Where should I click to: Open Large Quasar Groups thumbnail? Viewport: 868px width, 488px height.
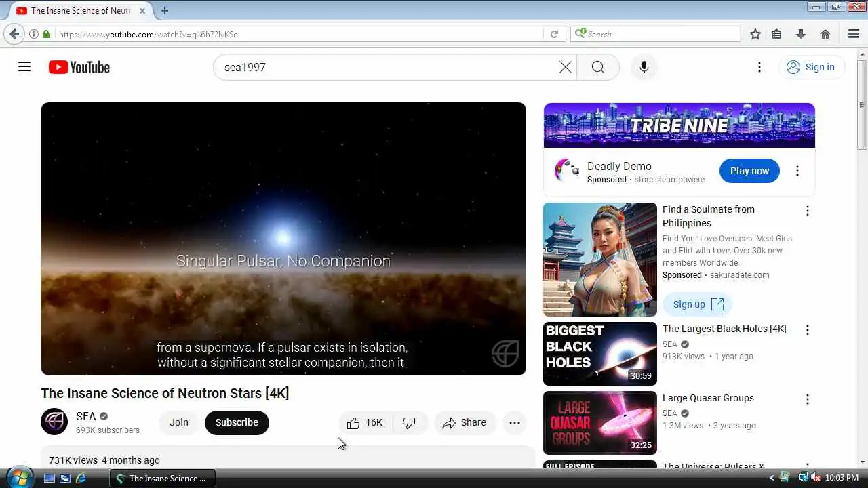pyautogui.click(x=600, y=423)
